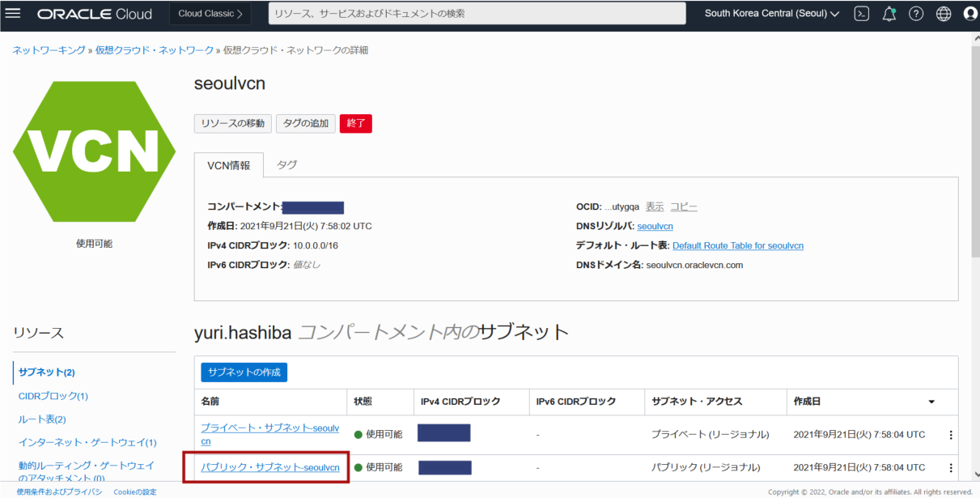The height and width of the screenshot is (498, 980).
Task: Click the サブネット・アクセス column header
Action: coord(697,402)
